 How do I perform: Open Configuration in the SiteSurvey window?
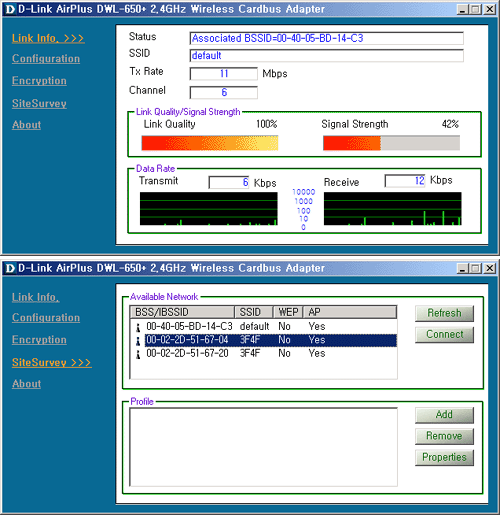tap(46, 318)
